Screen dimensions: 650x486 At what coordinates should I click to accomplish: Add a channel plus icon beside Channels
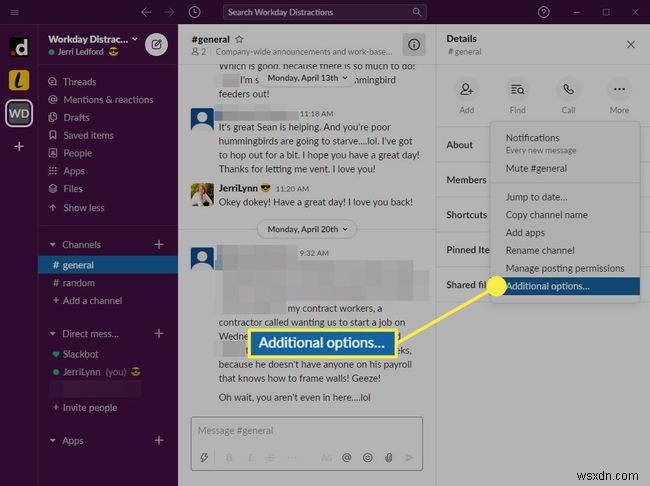pos(159,244)
